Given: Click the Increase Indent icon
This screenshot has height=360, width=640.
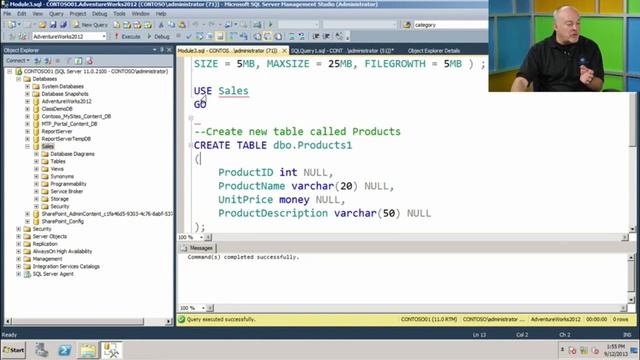Looking at the screenshot, I should pyautogui.click(x=327, y=36).
